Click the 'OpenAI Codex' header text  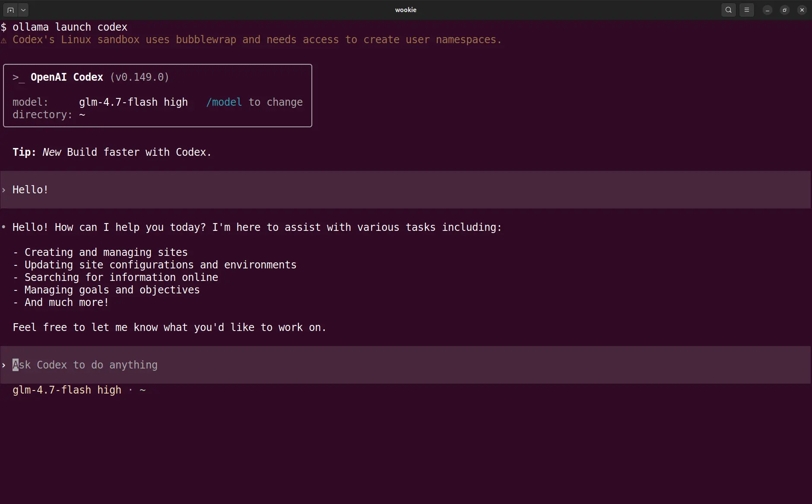[x=67, y=77]
